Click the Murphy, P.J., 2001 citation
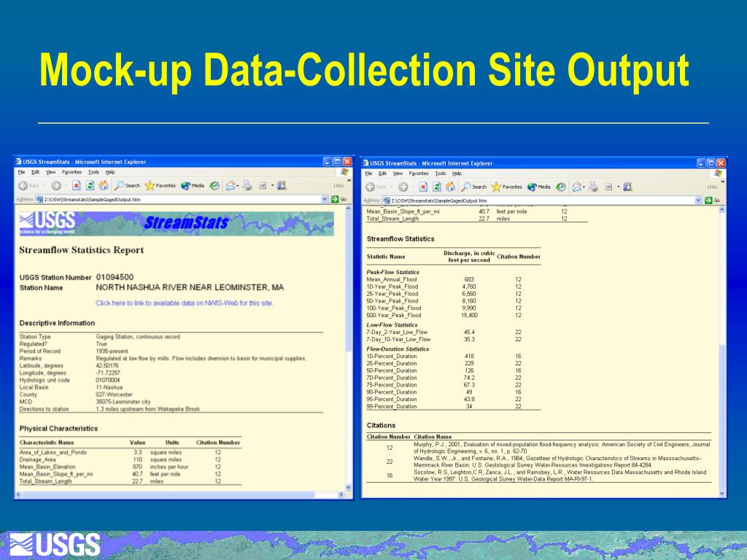747x560 pixels. coord(562,448)
